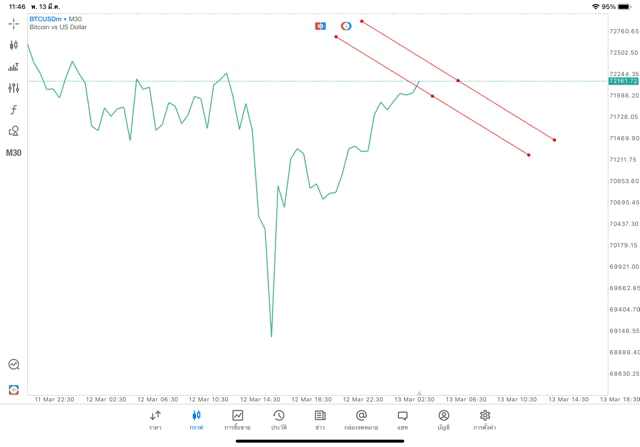Tap the circular red-blue chart icon
The image size is (640, 447).
tap(346, 26)
